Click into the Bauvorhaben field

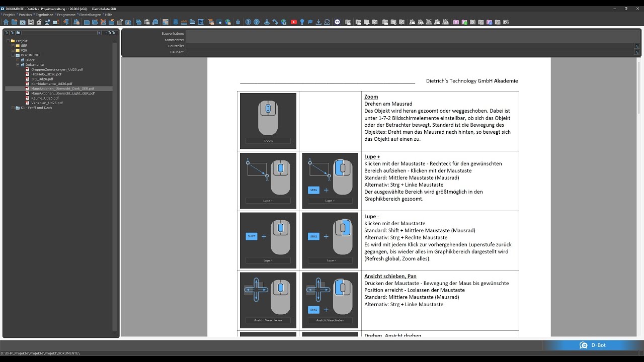tap(413, 33)
